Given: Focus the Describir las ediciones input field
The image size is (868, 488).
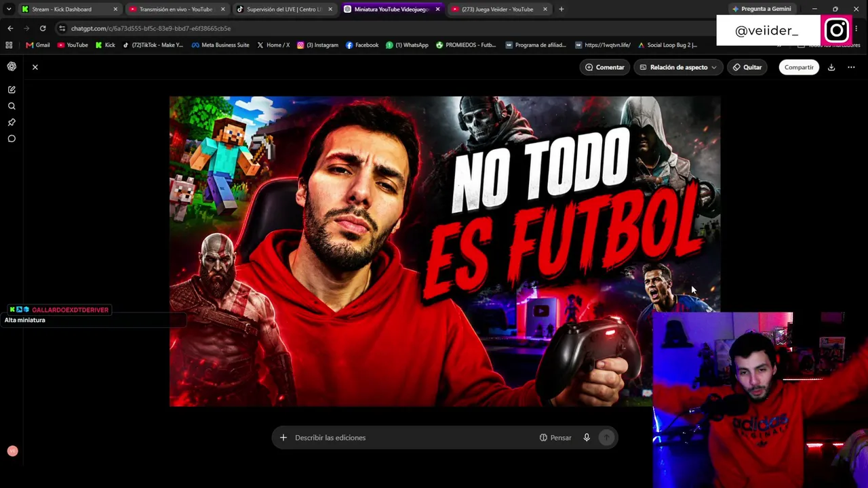Looking at the screenshot, I should coord(414,438).
